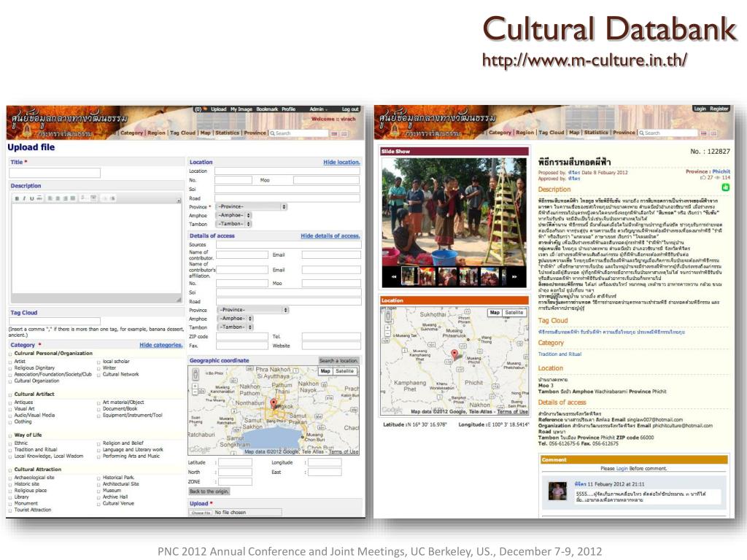Check the Antiques checkbox

(x=10, y=402)
